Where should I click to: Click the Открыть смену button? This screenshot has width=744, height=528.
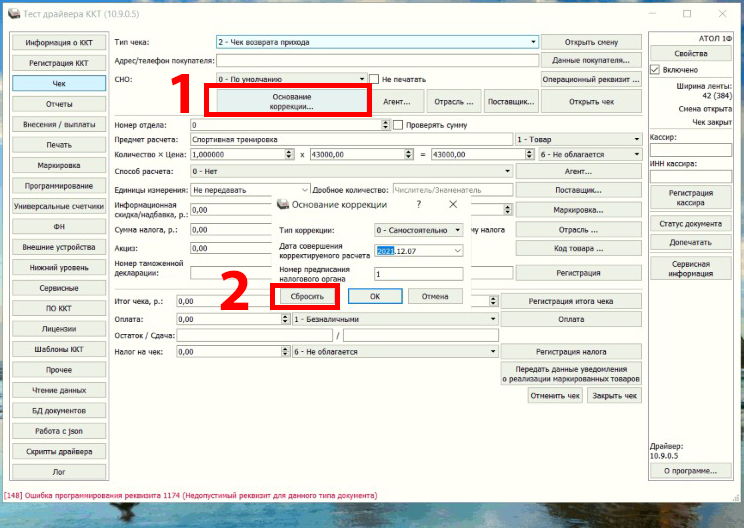pos(590,43)
